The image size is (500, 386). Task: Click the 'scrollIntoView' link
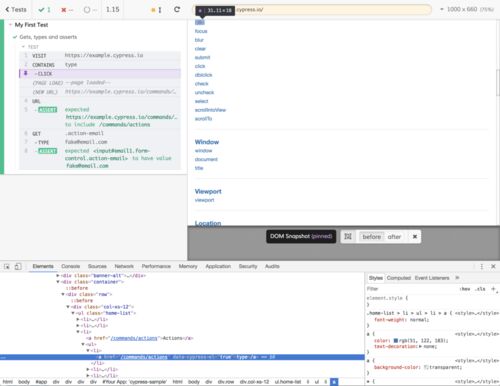click(210, 110)
